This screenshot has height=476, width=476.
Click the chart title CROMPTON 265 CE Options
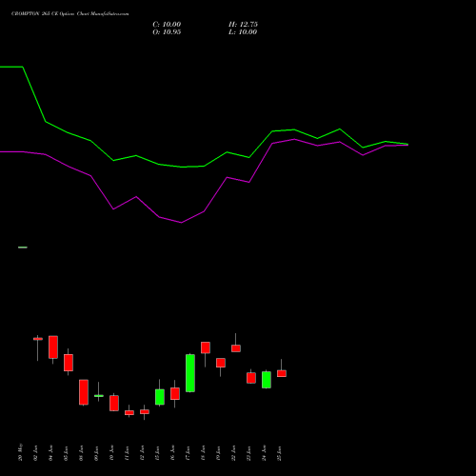tap(43, 14)
